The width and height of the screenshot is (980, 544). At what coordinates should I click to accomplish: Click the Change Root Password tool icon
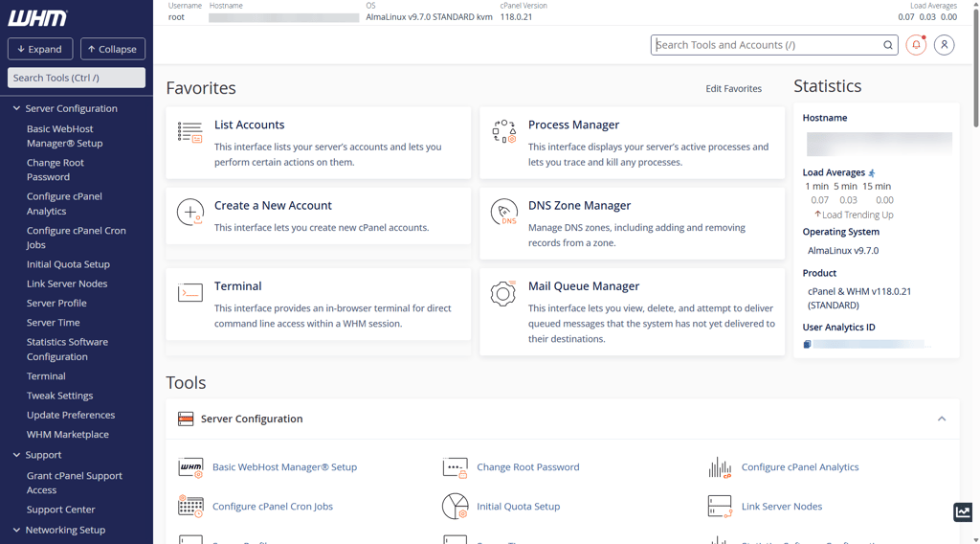point(455,467)
